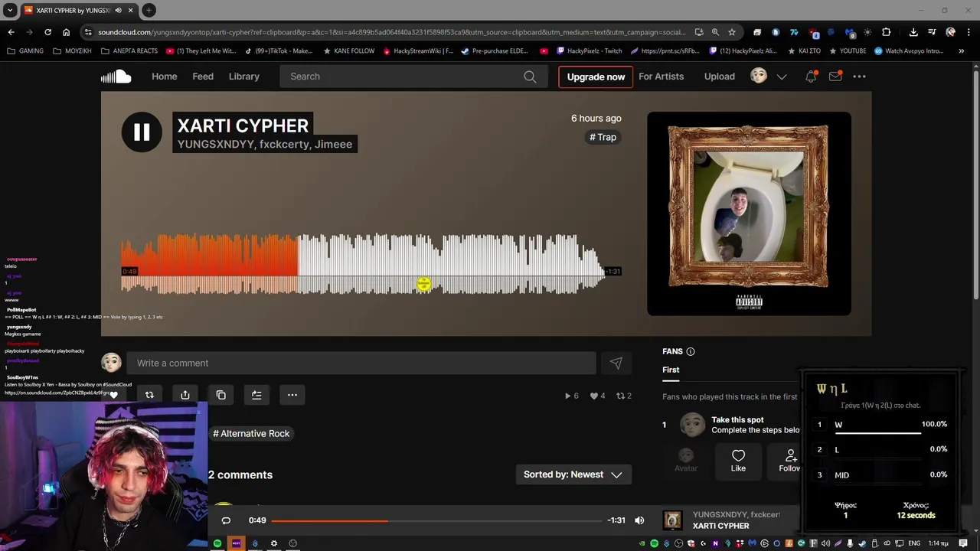
Task: Click the # Trap tag
Action: pos(603,137)
